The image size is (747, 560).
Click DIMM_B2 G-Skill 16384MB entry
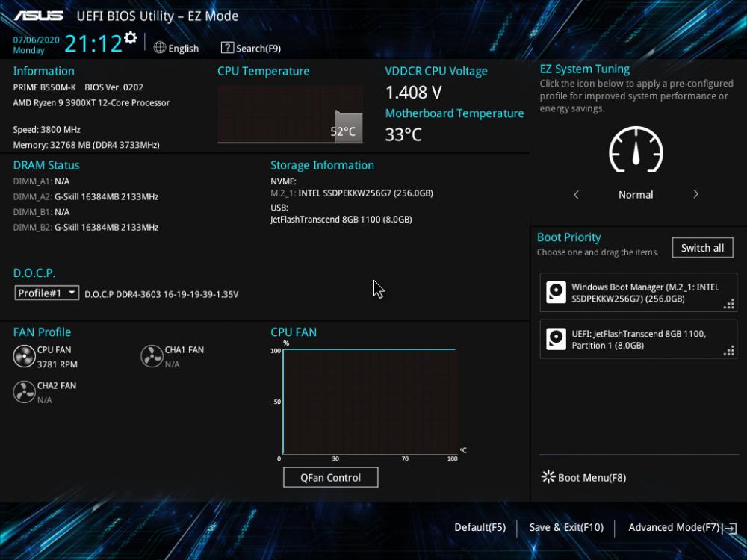86,227
